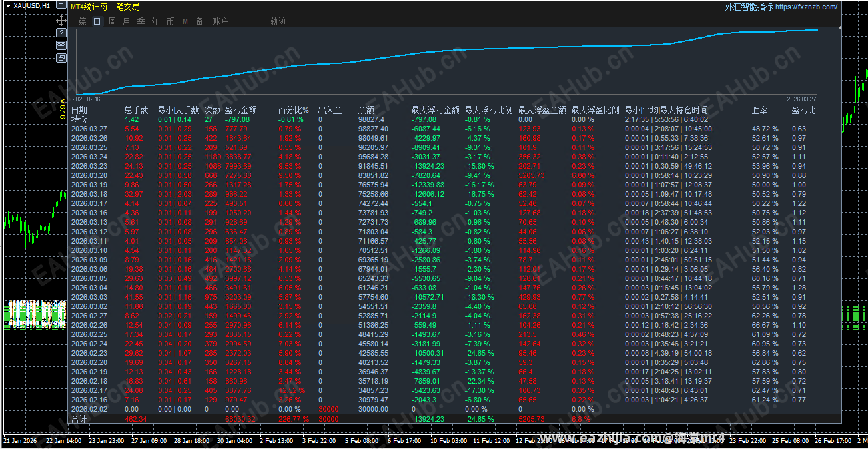Click max floating loss -12606.12

[x=428, y=194]
